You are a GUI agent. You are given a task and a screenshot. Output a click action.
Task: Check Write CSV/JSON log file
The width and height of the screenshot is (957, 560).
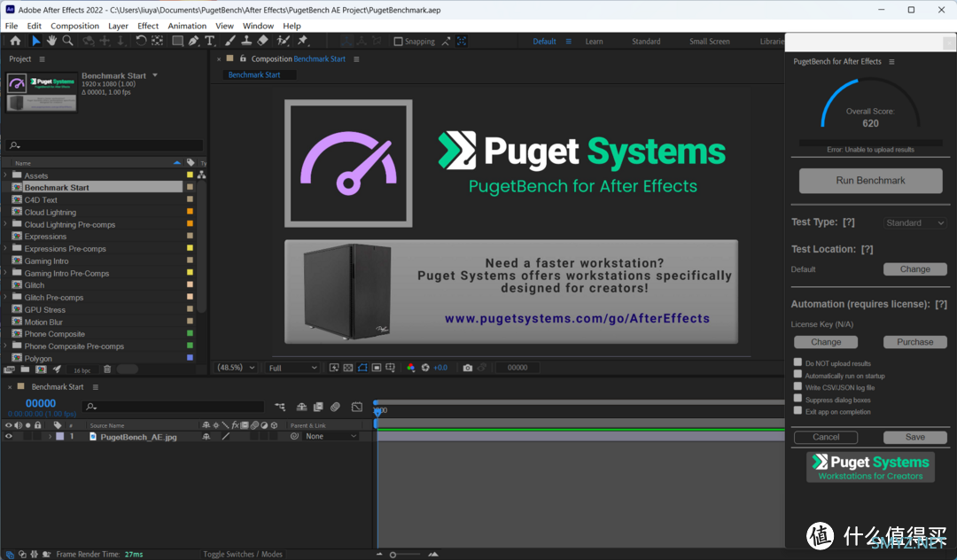pyautogui.click(x=797, y=386)
